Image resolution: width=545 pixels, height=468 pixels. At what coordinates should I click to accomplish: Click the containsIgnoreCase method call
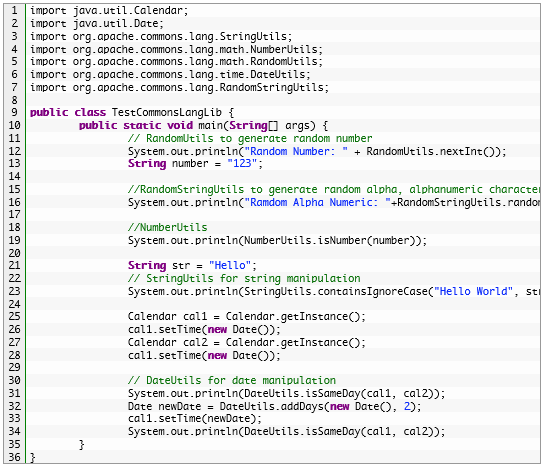pyautogui.click(x=373, y=291)
